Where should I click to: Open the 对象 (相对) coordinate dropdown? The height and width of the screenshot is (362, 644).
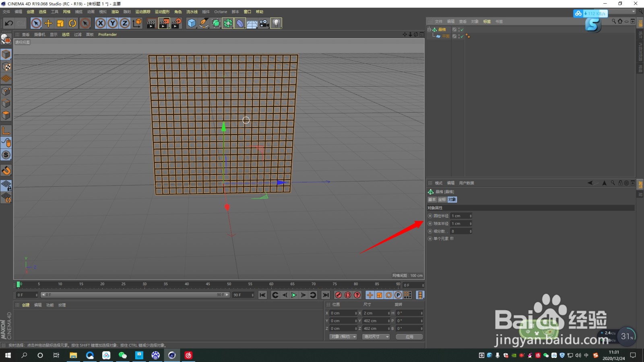(x=343, y=337)
